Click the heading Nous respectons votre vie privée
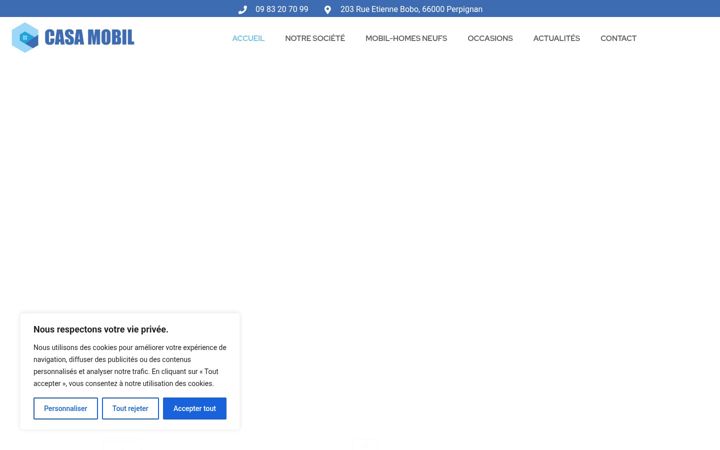The width and height of the screenshot is (720, 450). [x=101, y=329]
